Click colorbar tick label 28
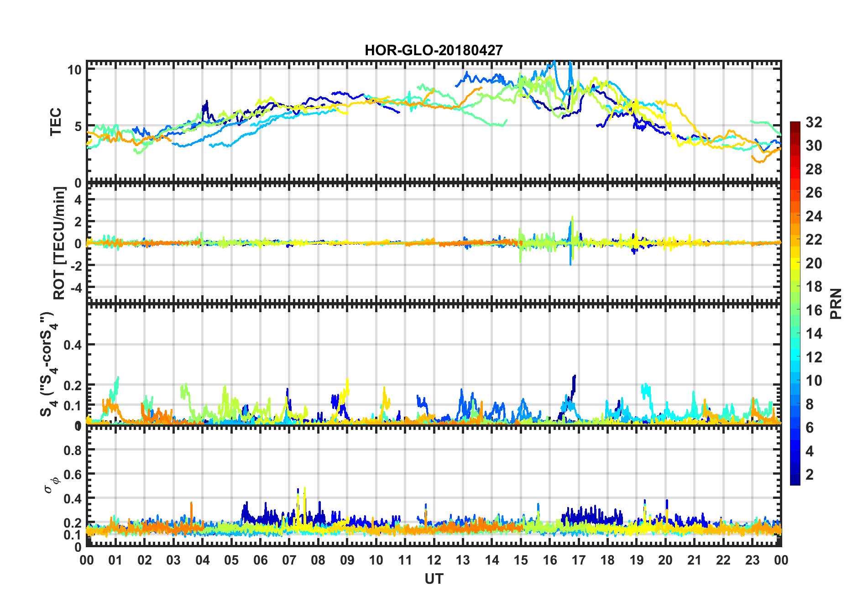Screen dimensions: 868x607 click(x=814, y=169)
